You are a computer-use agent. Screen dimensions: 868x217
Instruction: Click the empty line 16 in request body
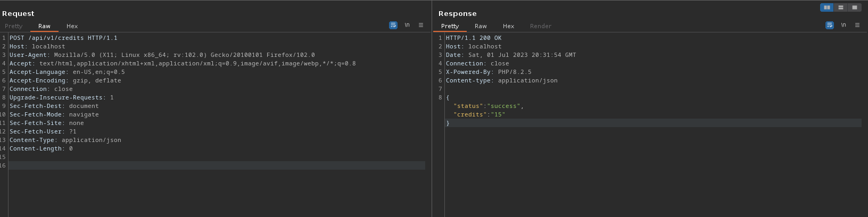click(213, 165)
